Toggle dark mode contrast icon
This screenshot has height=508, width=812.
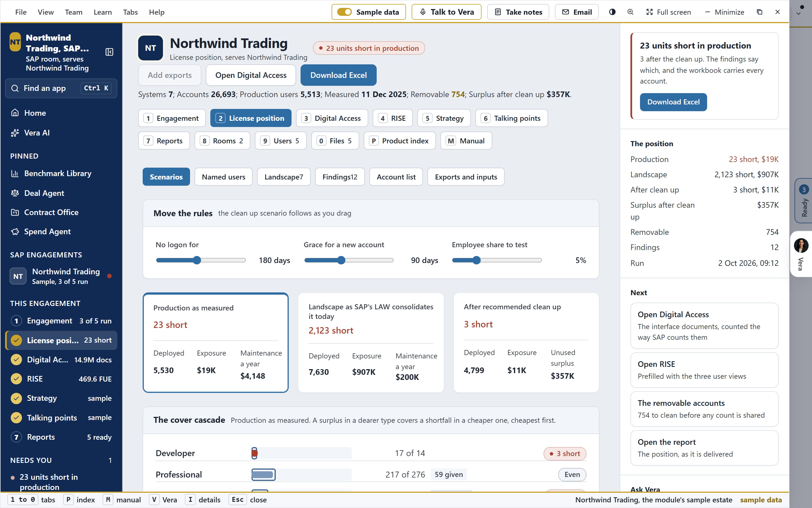click(612, 12)
